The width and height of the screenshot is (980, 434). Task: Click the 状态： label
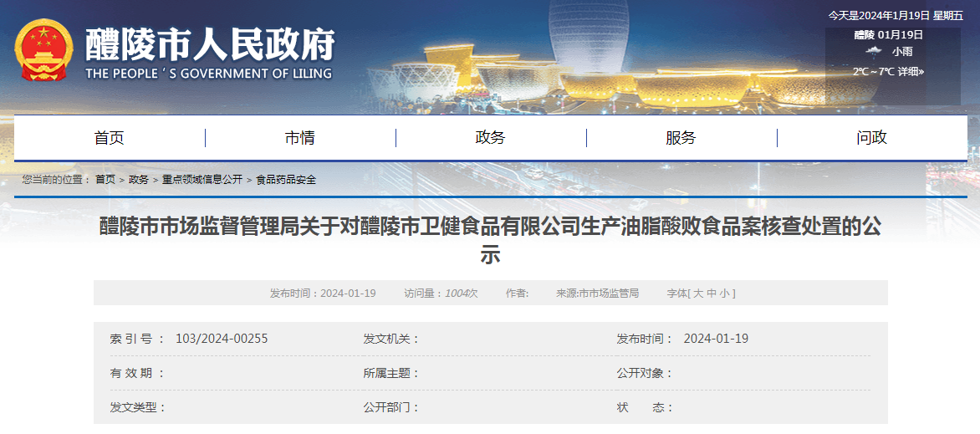(x=645, y=408)
